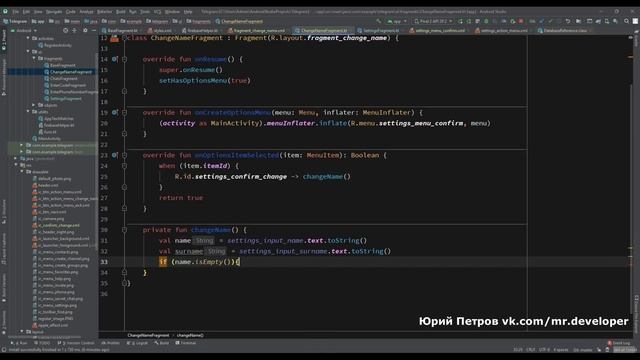Click the rollback arrow icon in toolbar
The height and width of the screenshot is (360, 640).
tap(567, 21)
